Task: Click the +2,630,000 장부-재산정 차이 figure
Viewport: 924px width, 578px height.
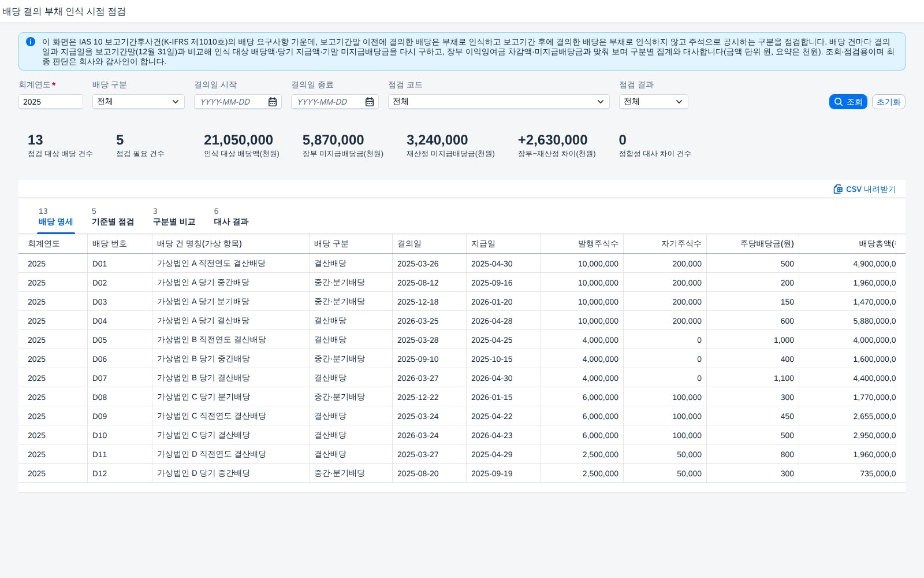Action: (x=553, y=140)
